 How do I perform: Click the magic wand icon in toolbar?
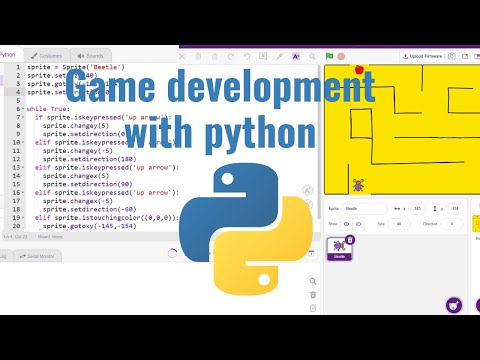(x=279, y=56)
